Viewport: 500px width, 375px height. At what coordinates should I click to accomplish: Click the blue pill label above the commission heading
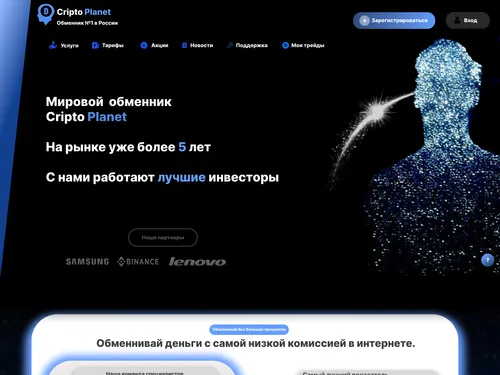[x=249, y=329]
